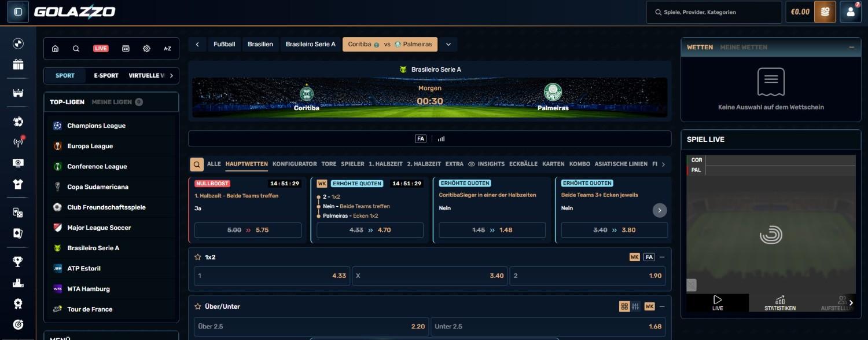Image resolution: width=868 pixels, height=340 pixels.
Task: Add the boosted 3.80 corners odds
Action: (x=615, y=230)
